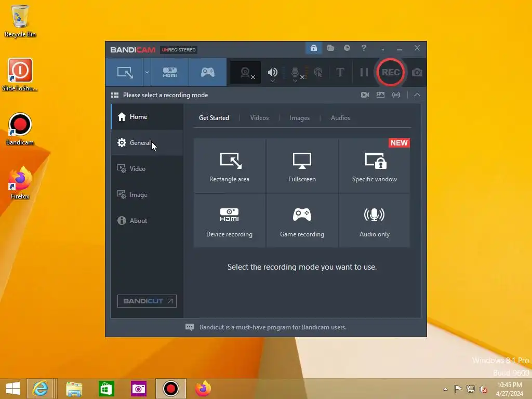532x399 pixels.
Task: Open the scheduled recording clock icon
Action: [347, 48]
